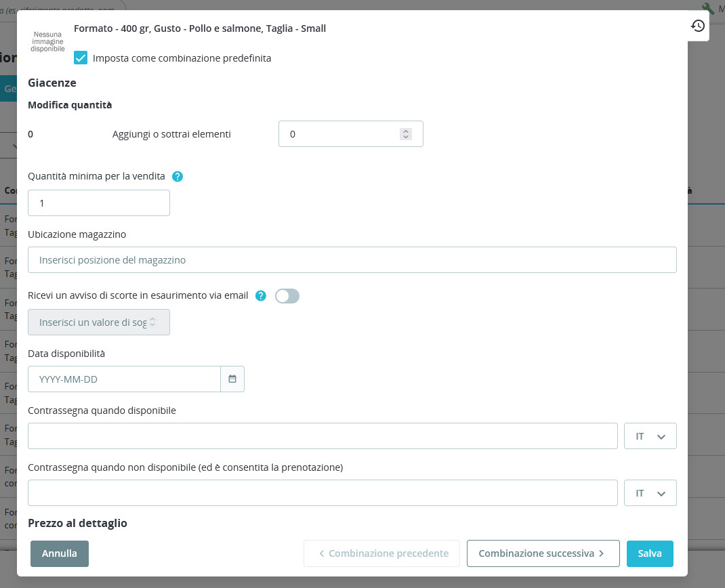
Task: Click Combinazione precedente button
Action: (382, 553)
